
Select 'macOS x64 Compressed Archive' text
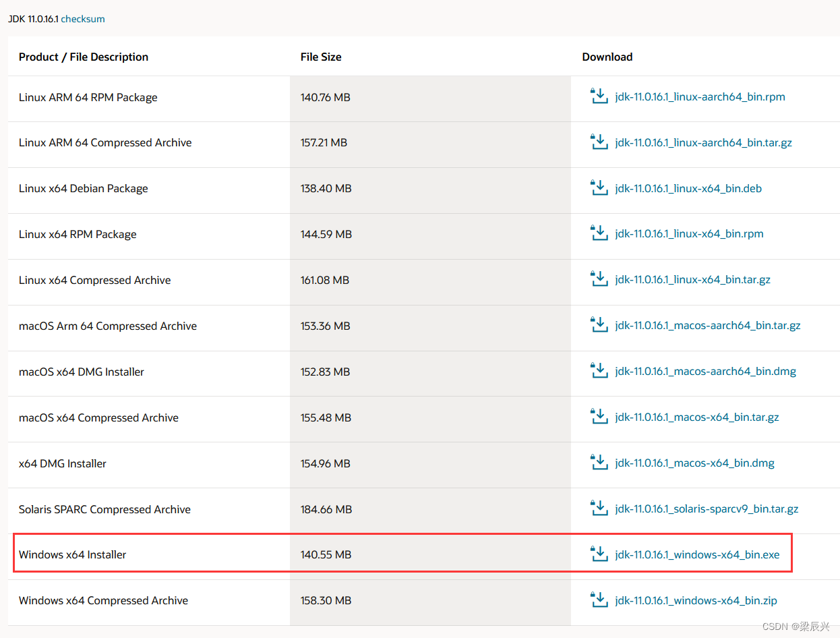98,417
